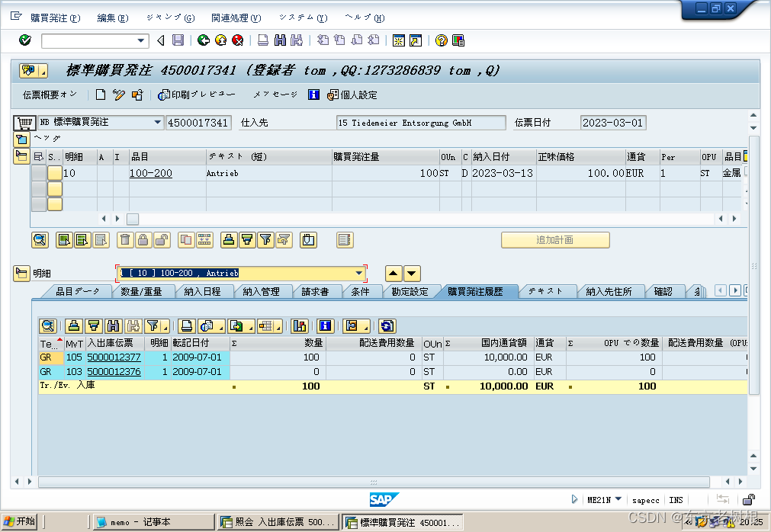The width and height of the screenshot is (771, 532).
Task: Open material document 5000012377 link
Action: (114, 357)
